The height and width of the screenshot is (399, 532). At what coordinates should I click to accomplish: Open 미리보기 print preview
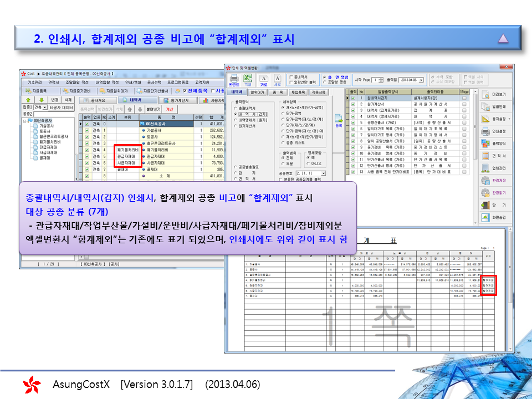492,94
